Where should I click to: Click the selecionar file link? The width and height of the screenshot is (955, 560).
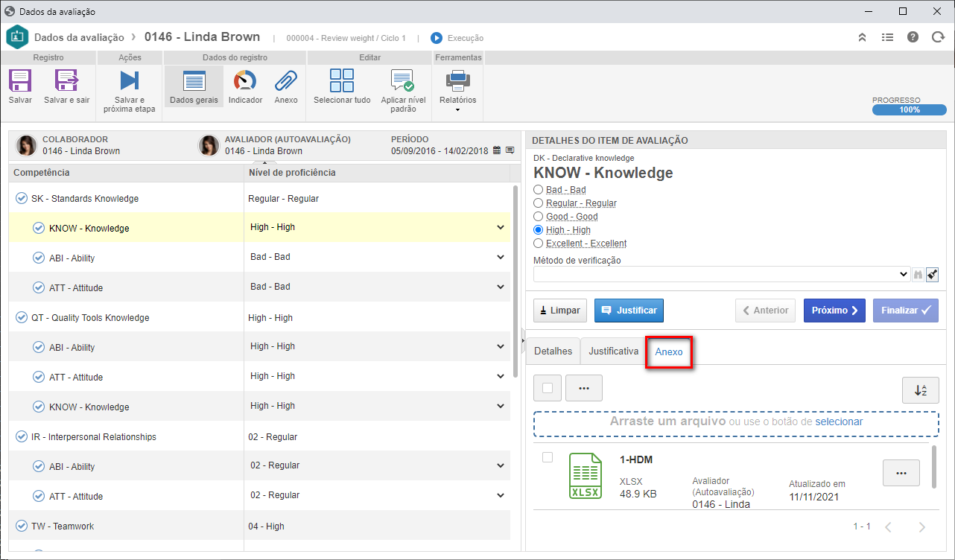(839, 421)
